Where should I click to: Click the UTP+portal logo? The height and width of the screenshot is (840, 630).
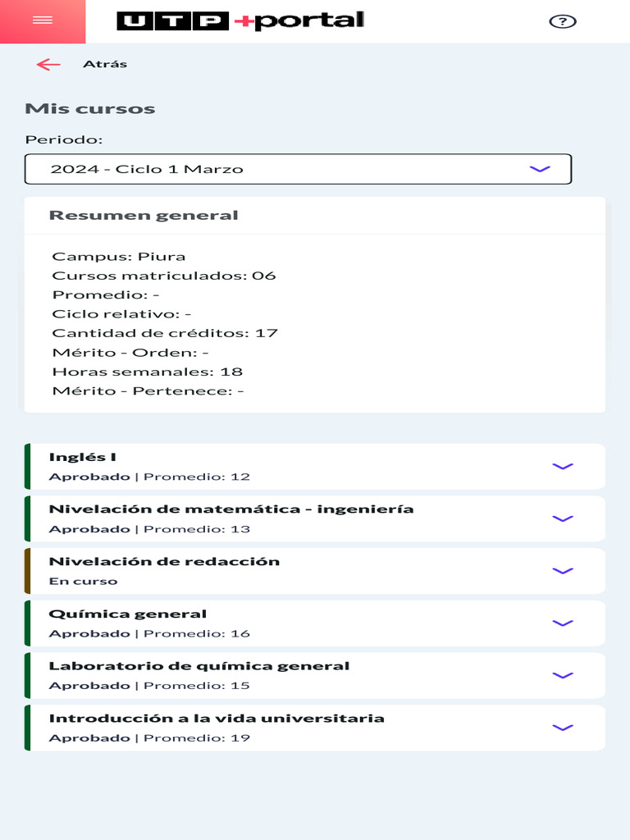pyautogui.click(x=240, y=21)
